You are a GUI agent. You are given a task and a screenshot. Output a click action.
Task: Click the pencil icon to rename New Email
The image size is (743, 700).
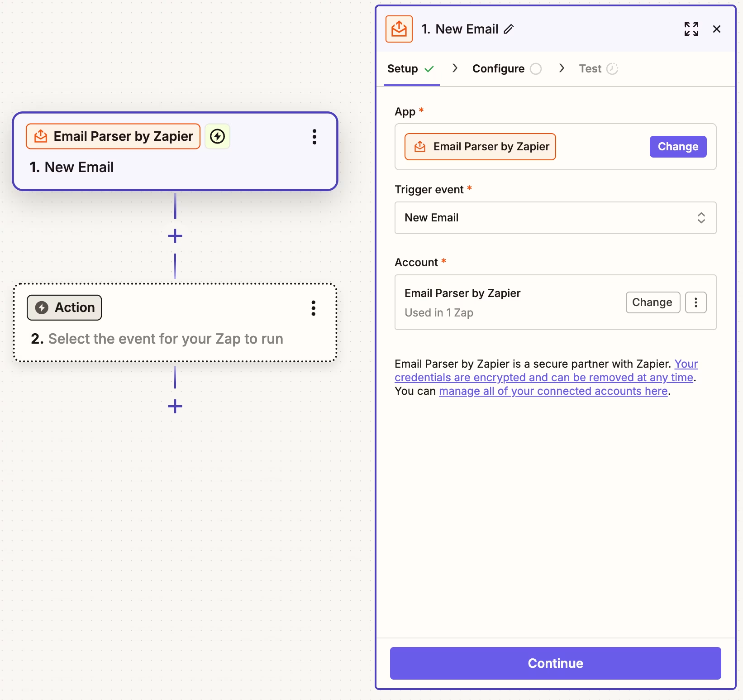[x=509, y=29]
